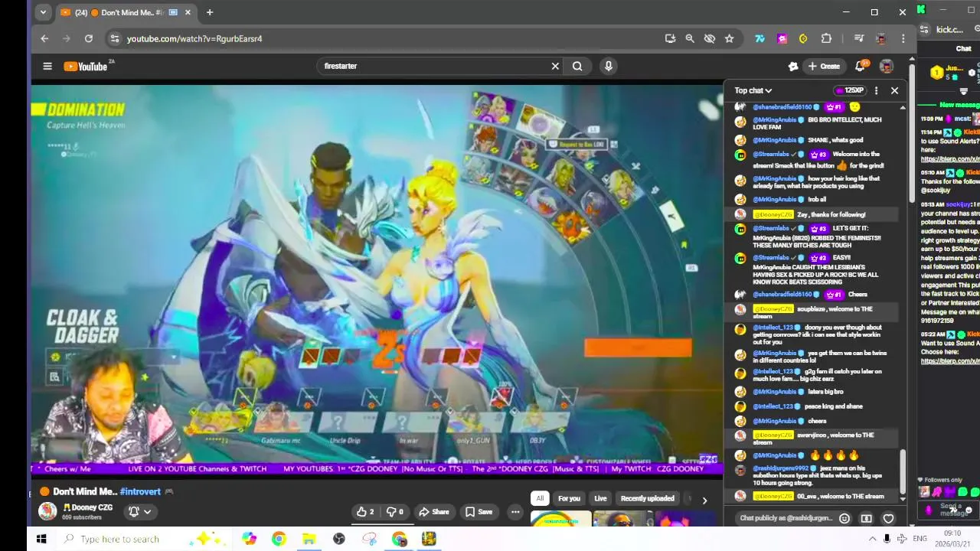Install app icon in the address bar
The image size is (980, 551).
tap(670, 38)
